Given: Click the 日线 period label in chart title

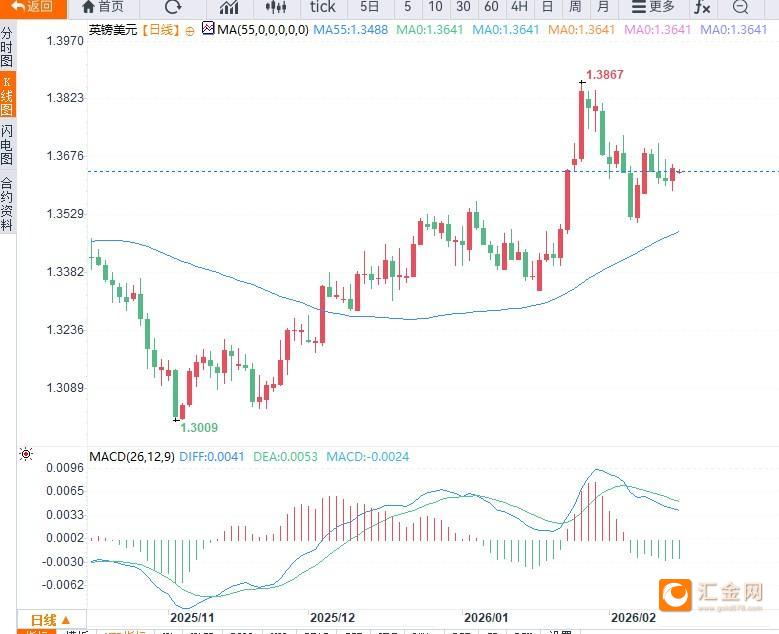Looking at the screenshot, I should pyautogui.click(x=160, y=30).
